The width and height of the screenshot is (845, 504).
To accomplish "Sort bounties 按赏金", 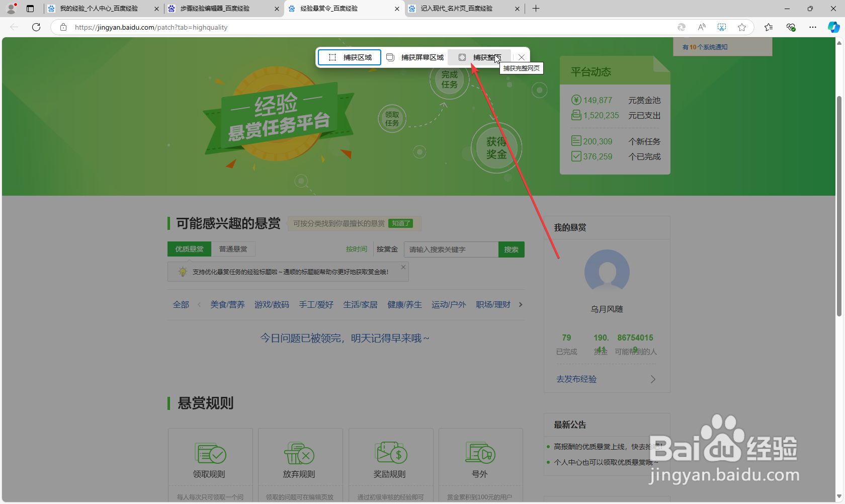I will [x=387, y=249].
